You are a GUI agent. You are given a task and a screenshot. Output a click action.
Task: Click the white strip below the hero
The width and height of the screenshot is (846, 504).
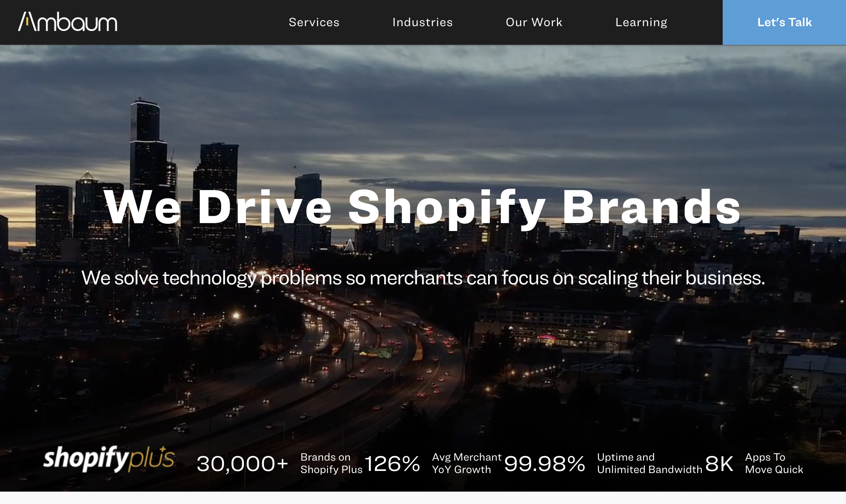(x=423, y=498)
